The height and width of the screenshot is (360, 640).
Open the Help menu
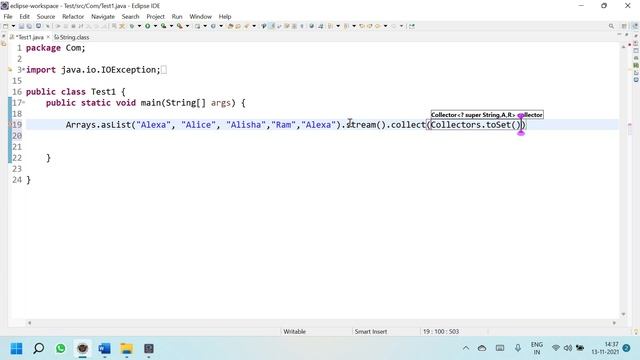(225, 17)
